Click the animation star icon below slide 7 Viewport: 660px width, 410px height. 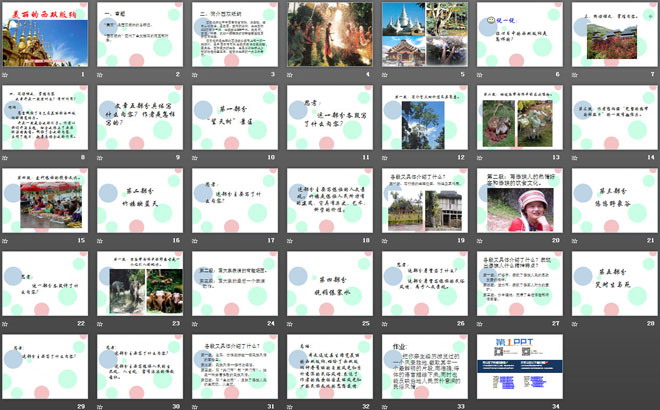[x=575, y=75]
